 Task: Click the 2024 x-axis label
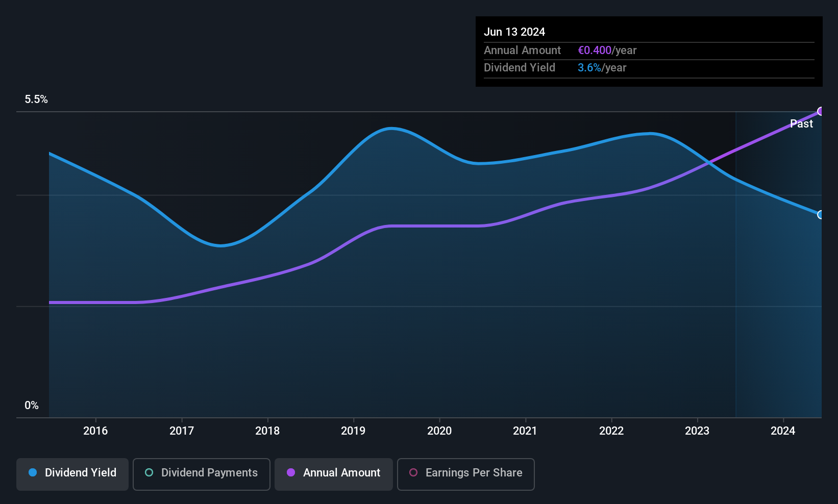[783, 431]
